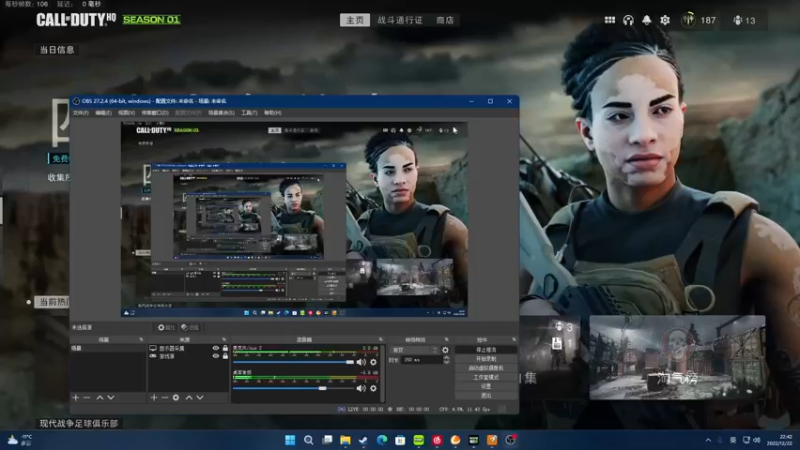This screenshot has height=450, width=800.
Task: Click the 开始录制 button in OBS controls
Action: point(486,359)
